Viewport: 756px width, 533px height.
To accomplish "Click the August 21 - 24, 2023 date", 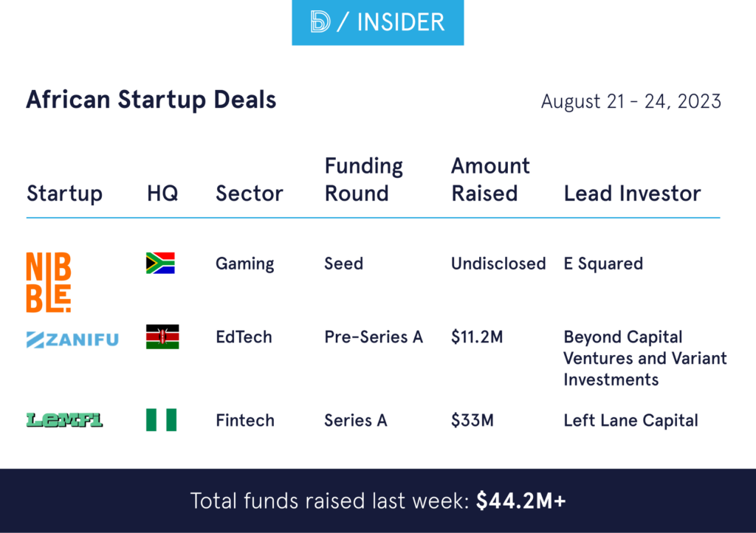I will (x=630, y=101).
